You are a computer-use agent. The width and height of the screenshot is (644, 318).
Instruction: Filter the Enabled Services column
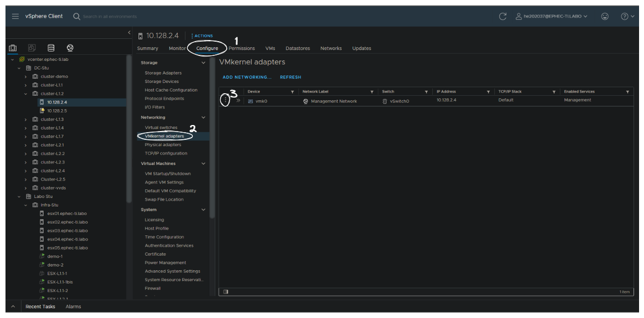tap(628, 92)
